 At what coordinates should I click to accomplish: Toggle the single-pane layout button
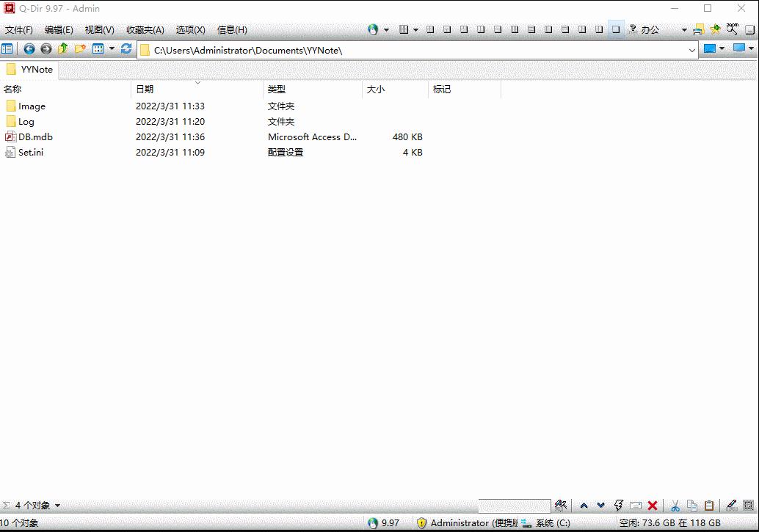tap(615, 29)
